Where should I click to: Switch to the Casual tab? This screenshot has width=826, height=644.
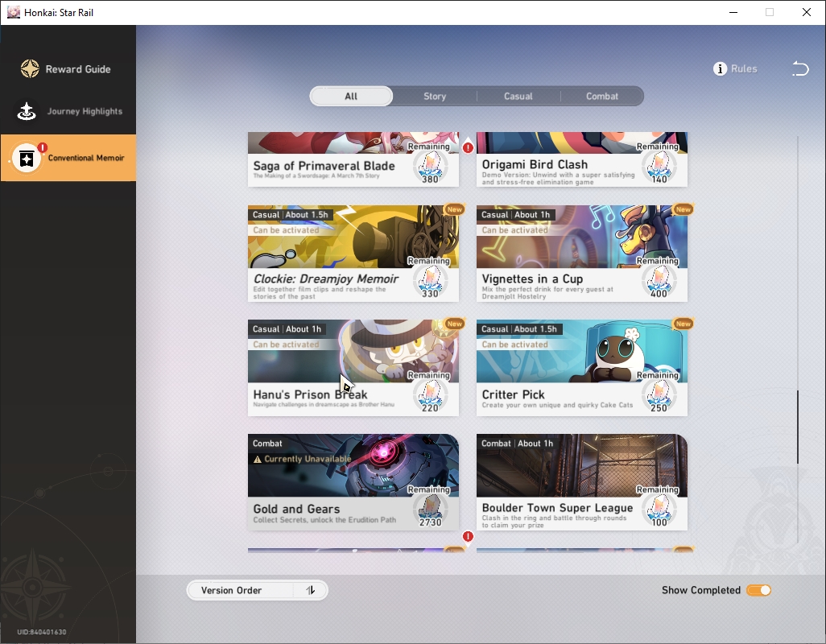[x=518, y=97]
